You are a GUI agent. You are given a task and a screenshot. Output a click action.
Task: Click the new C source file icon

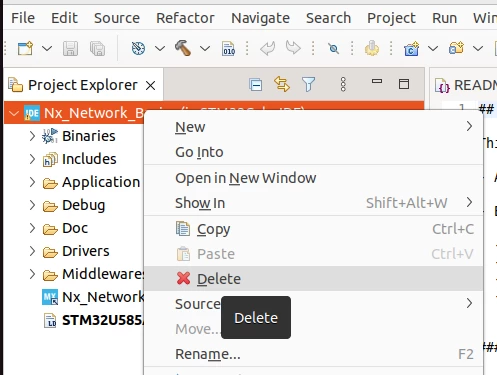tap(411, 49)
